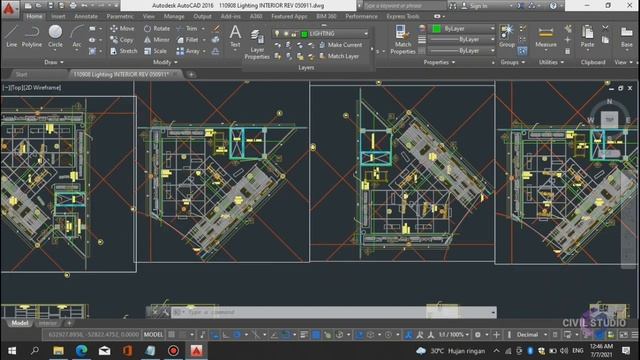
Task: Click Match Properties tool
Action: coord(402,39)
